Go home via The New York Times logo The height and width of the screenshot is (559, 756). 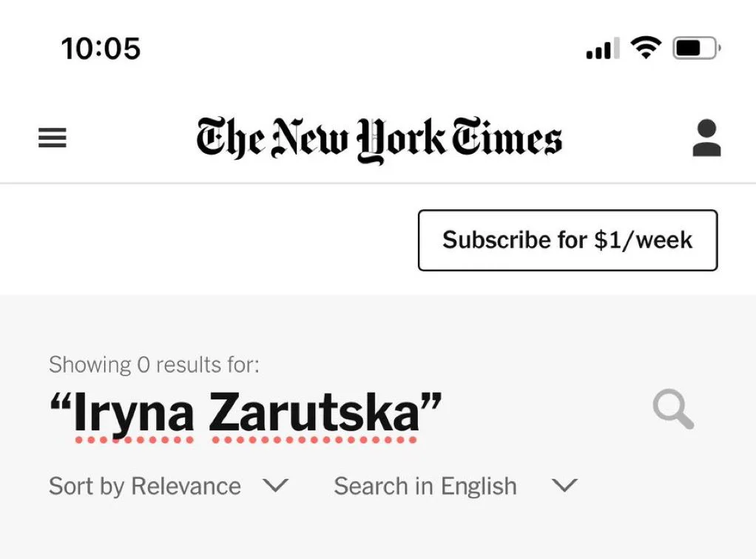coord(379,139)
